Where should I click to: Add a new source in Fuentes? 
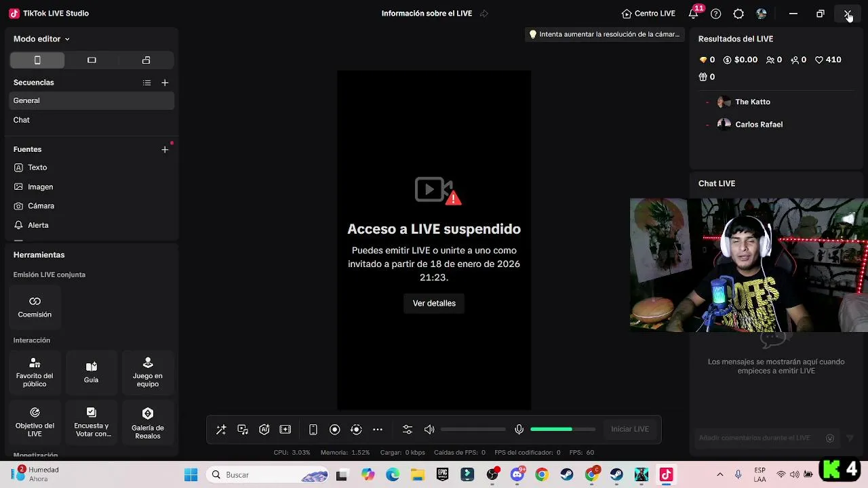(x=165, y=149)
